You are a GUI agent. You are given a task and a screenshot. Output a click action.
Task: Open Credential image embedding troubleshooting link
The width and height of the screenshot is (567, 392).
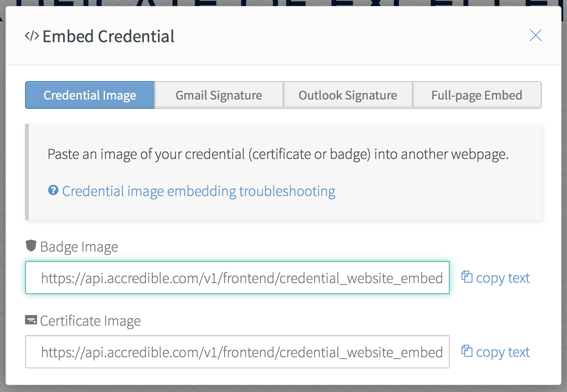[x=199, y=191]
